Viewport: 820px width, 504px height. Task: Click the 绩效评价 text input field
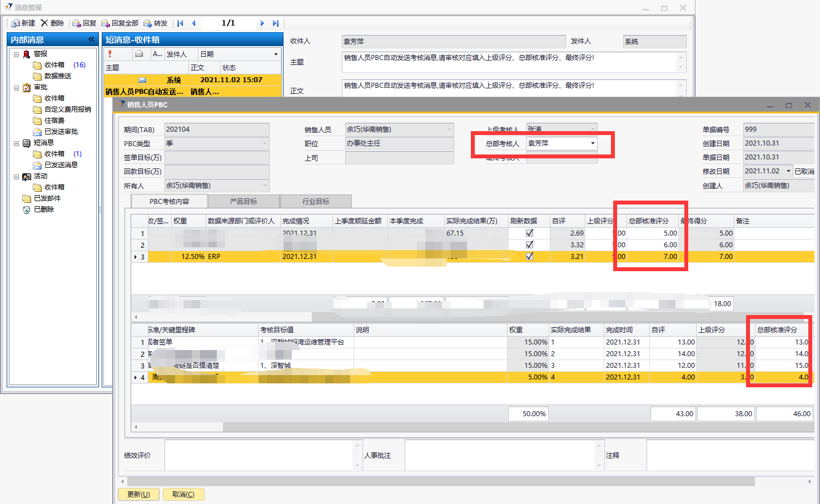coord(259,455)
